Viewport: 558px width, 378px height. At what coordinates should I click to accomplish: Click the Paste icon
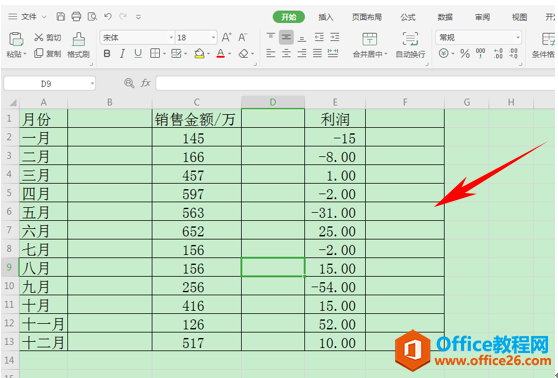tap(16, 39)
